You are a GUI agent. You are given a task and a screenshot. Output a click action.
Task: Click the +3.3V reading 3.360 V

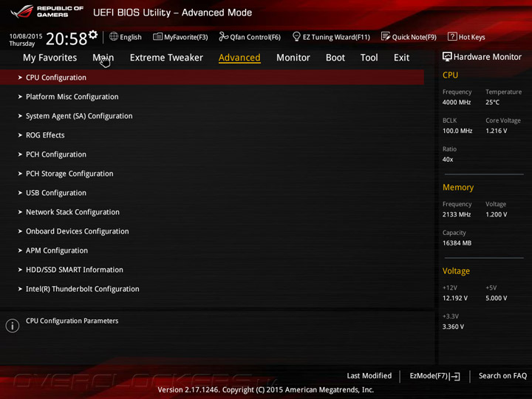click(453, 327)
